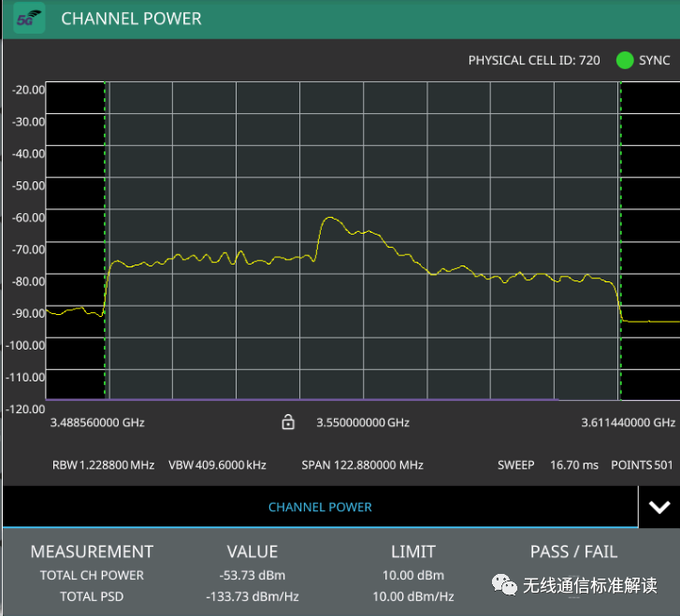The width and height of the screenshot is (680, 616).
Task: Click the Physical Cell ID: 720 readout
Action: point(534,61)
